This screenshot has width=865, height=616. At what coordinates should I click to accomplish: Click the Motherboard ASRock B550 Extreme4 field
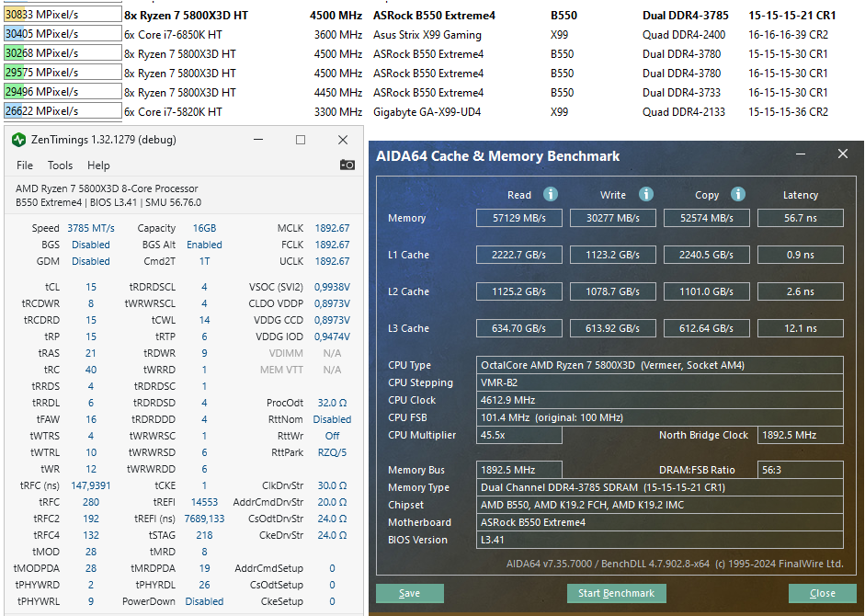[x=660, y=522]
